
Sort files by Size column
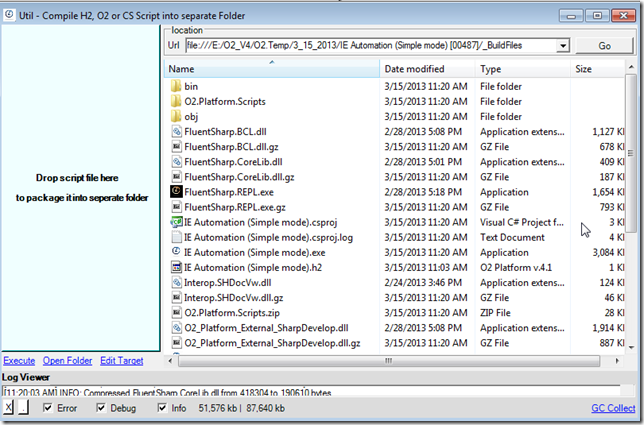598,69
